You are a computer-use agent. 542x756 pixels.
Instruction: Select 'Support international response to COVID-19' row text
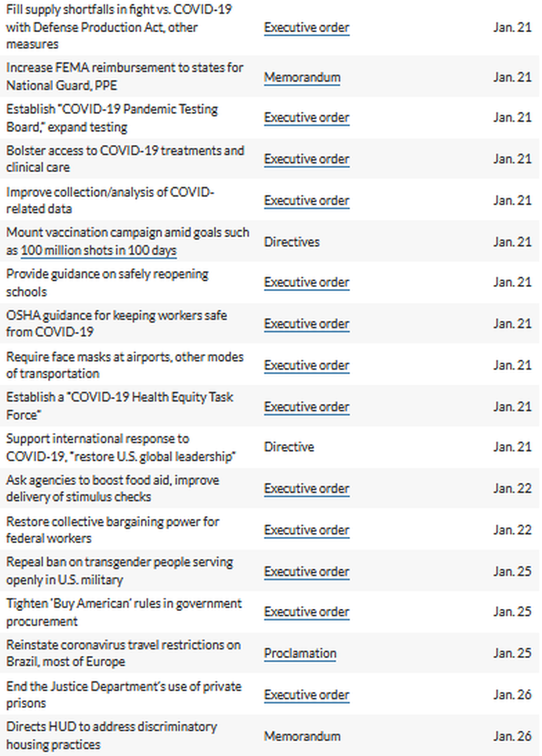point(121,447)
